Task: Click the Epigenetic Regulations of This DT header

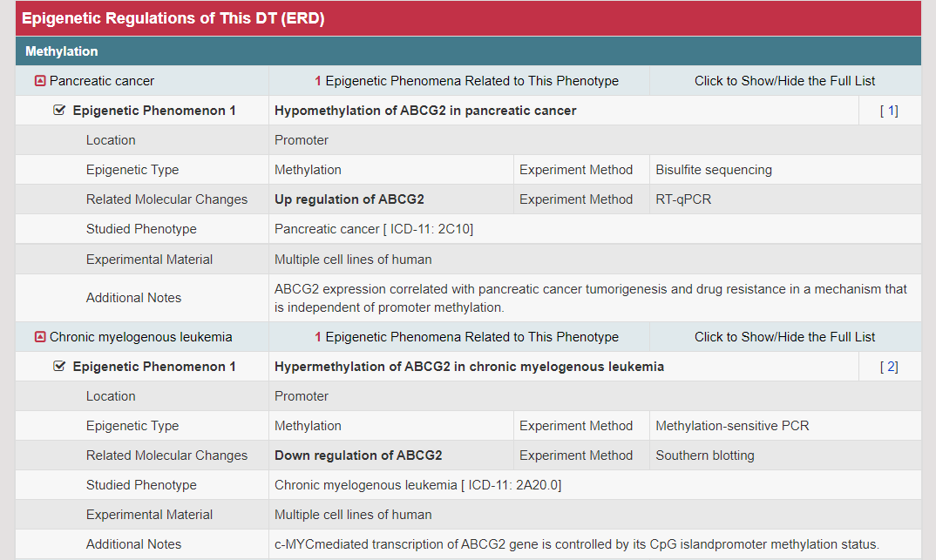Action: [x=173, y=18]
